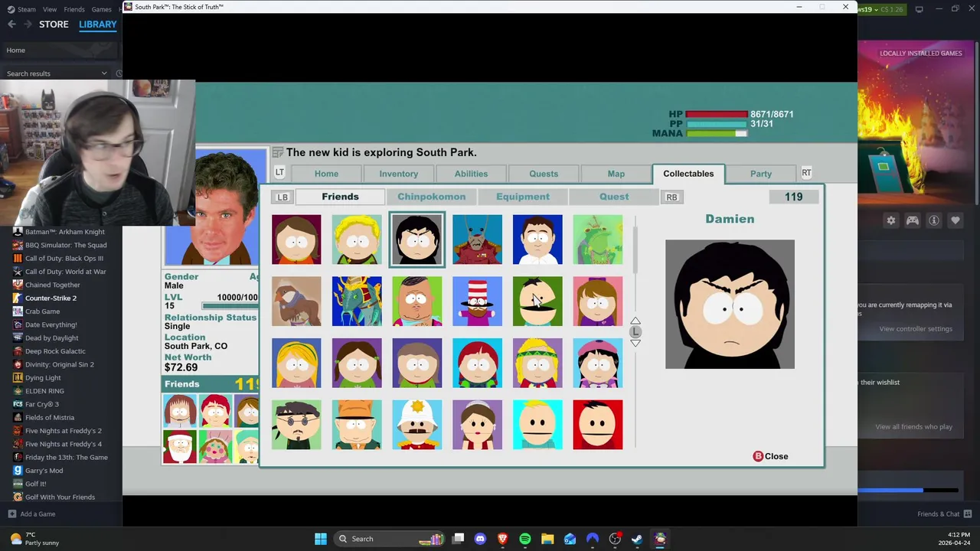This screenshot has width=980, height=551.
Task: Open Spotify from the taskbar
Action: (524, 539)
